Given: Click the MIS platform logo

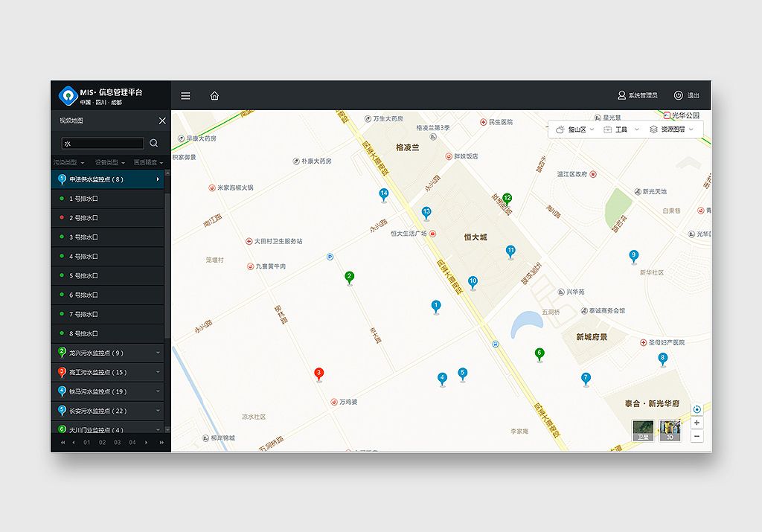Looking at the screenshot, I should 68,95.
